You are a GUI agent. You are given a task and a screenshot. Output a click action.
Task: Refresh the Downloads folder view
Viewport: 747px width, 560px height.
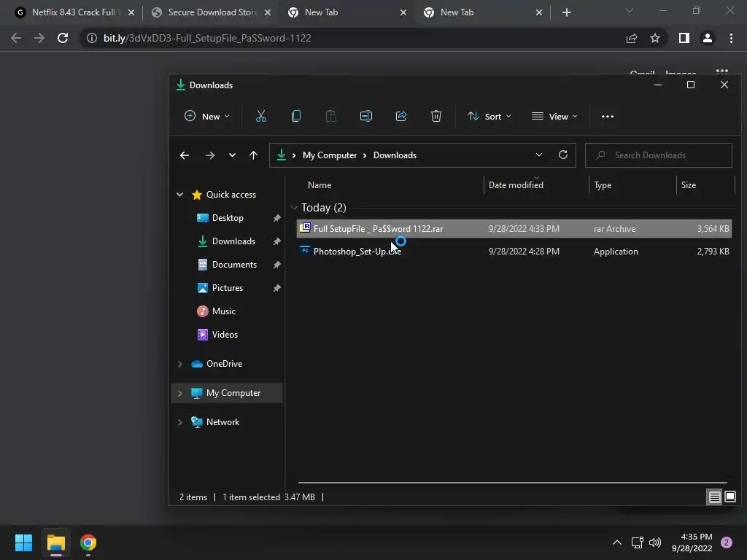[563, 155]
